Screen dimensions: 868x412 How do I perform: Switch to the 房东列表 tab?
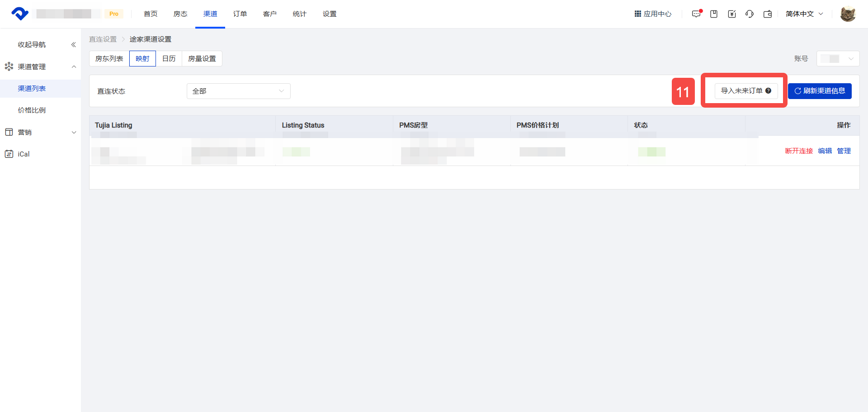109,59
